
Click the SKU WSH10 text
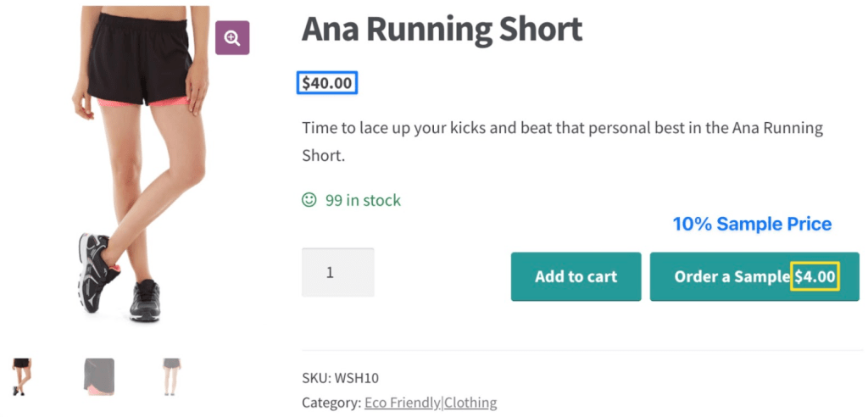(341, 379)
